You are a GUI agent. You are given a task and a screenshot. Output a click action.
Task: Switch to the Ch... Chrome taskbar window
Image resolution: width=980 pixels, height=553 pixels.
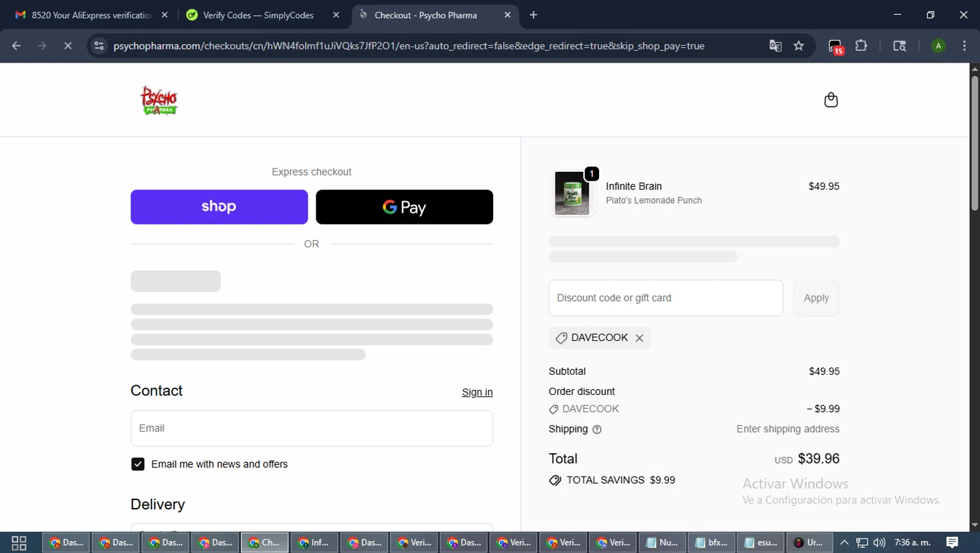click(265, 543)
